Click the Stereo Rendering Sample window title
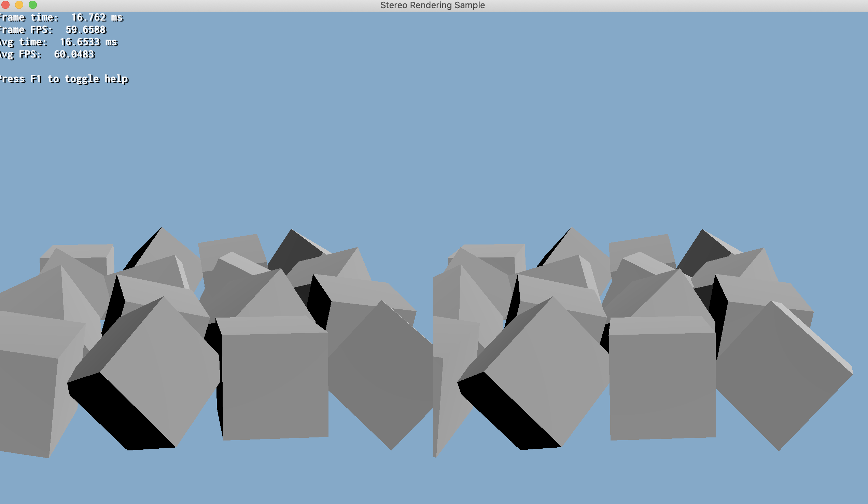This screenshot has width=868, height=504. pyautogui.click(x=432, y=5)
